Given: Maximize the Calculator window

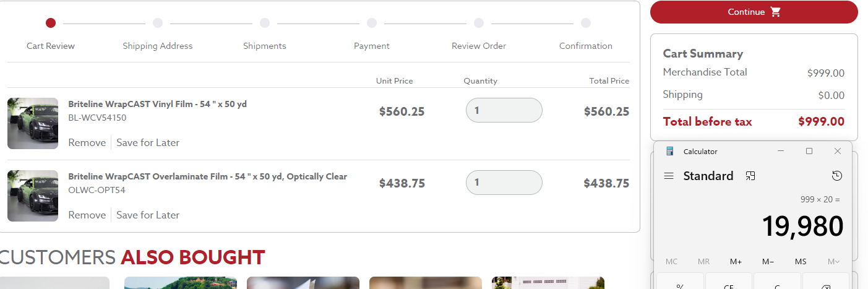Looking at the screenshot, I should pos(809,151).
